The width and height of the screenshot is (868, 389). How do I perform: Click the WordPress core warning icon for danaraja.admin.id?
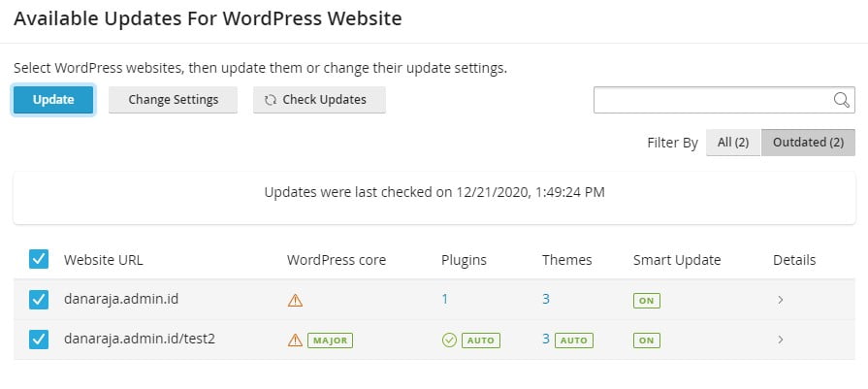[x=295, y=300]
